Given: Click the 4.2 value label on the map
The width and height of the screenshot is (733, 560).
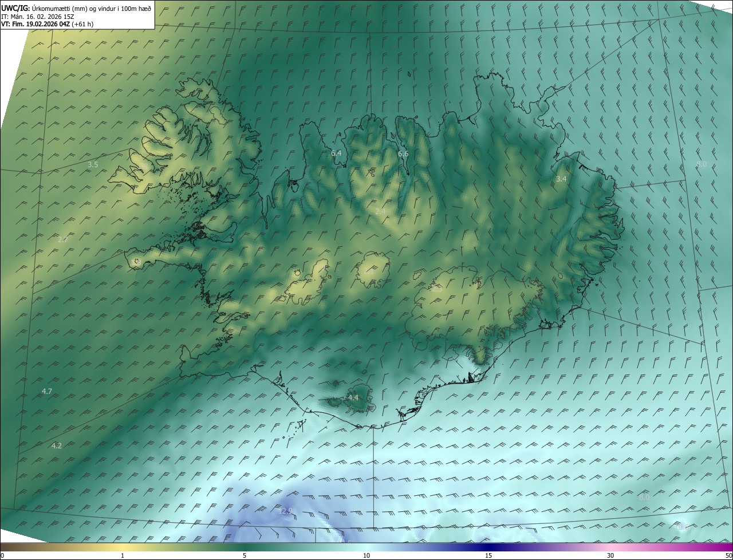Looking at the screenshot, I should click(x=57, y=445).
